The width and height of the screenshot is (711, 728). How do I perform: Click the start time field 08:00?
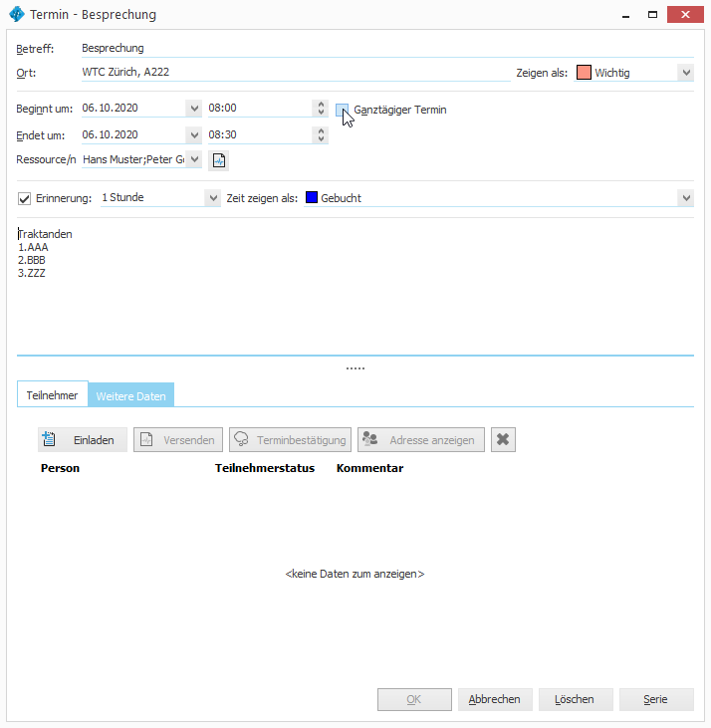260,109
